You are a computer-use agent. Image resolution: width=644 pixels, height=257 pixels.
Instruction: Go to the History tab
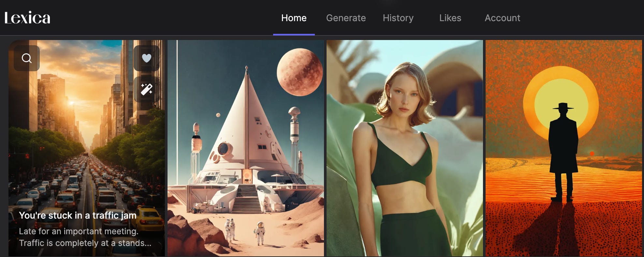pyautogui.click(x=398, y=18)
